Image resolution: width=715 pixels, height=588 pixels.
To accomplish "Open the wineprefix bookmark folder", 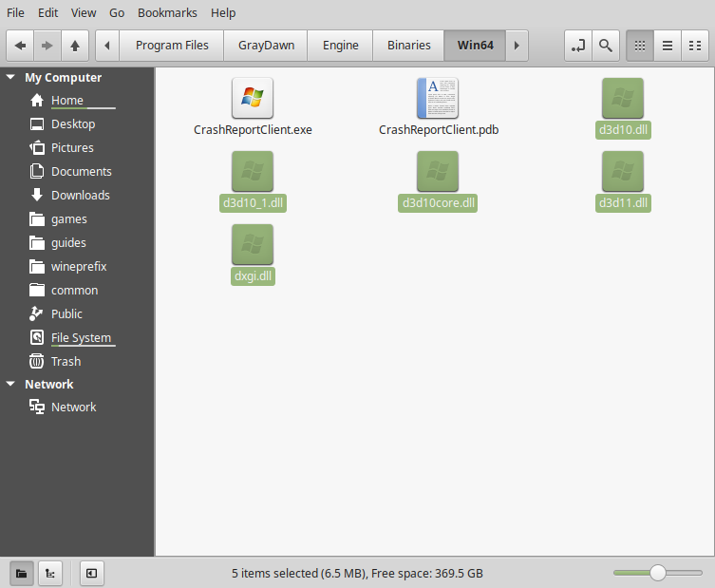I will 79,266.
